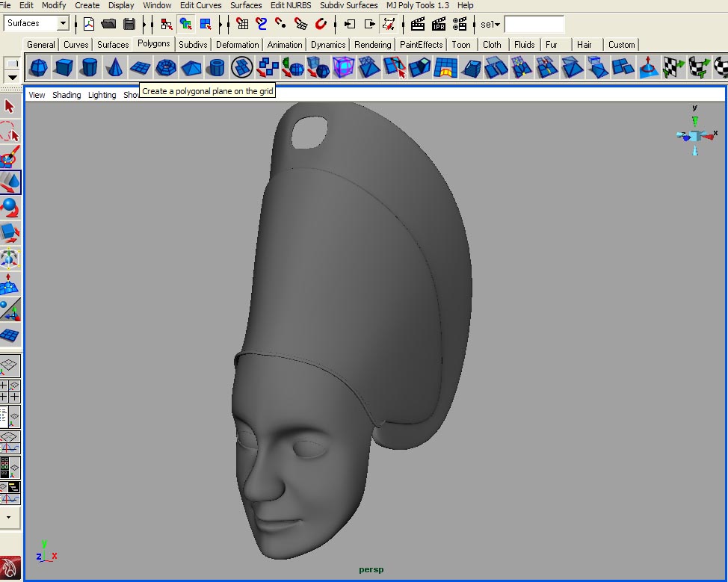This screenshot has height=582, width=728.
Task: Switch to the four-view layout
Action: point(10,391)
